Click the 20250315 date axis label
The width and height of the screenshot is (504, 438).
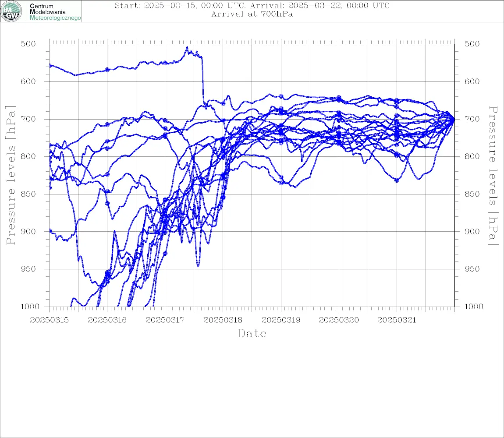coord(49,320)
